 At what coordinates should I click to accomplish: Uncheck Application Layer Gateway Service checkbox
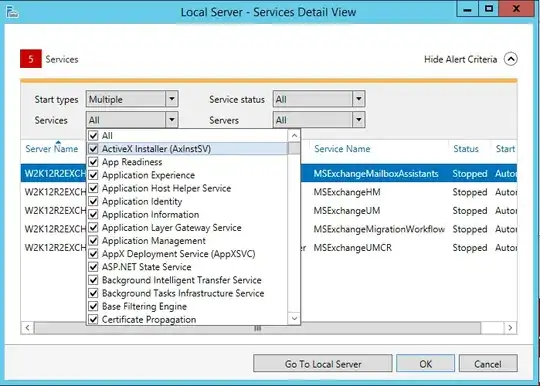(x=93, y=227)
